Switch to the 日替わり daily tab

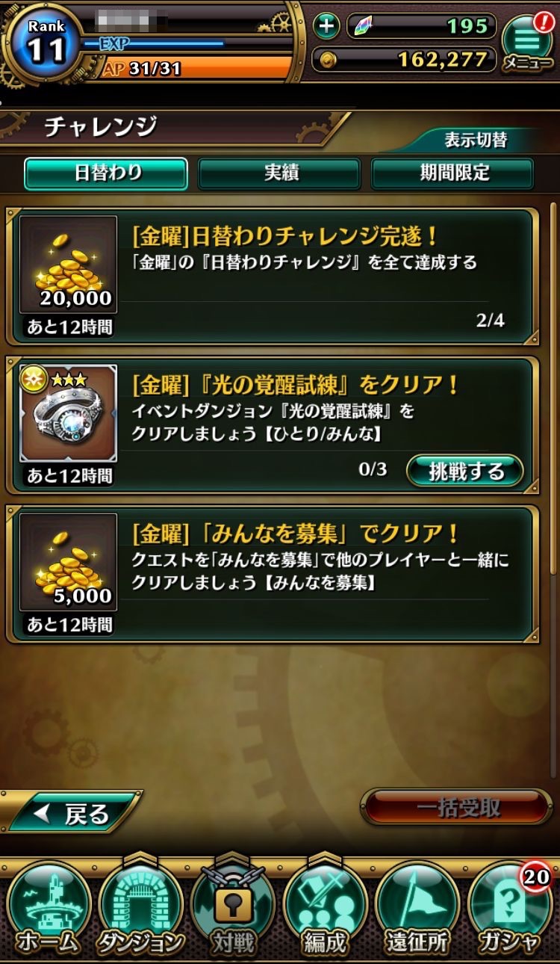106,173
